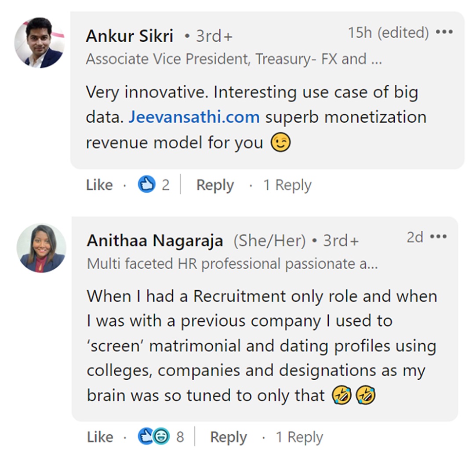Like Ankur Sikri's comment

[x=99, y=185]
